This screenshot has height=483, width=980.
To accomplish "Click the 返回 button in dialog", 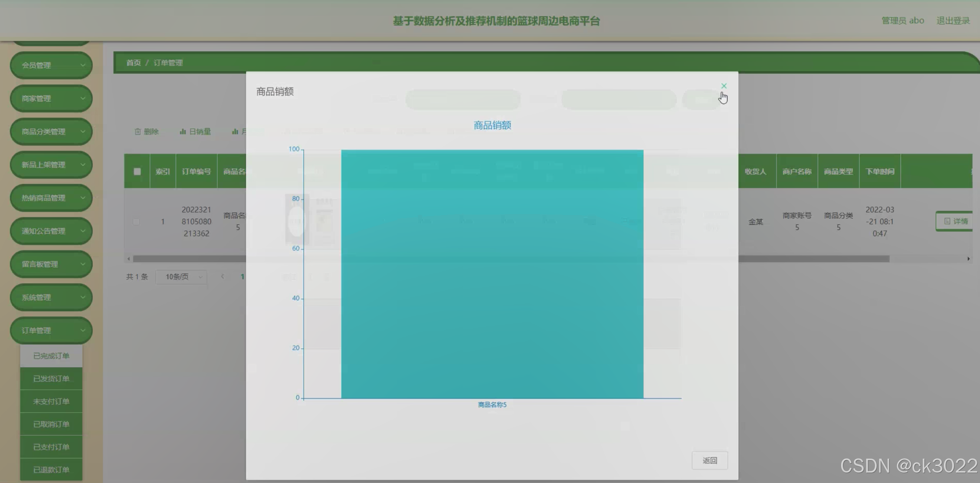I will click(x=709, y=460).
